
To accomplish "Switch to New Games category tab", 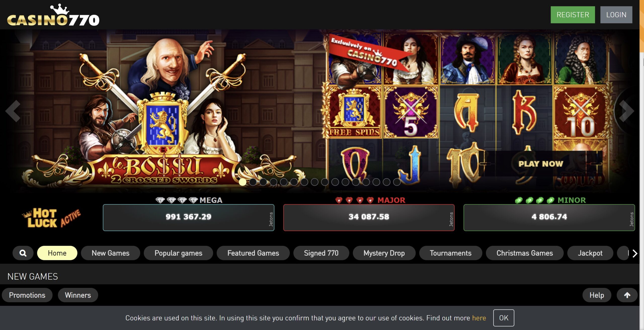I will (110, 253).
